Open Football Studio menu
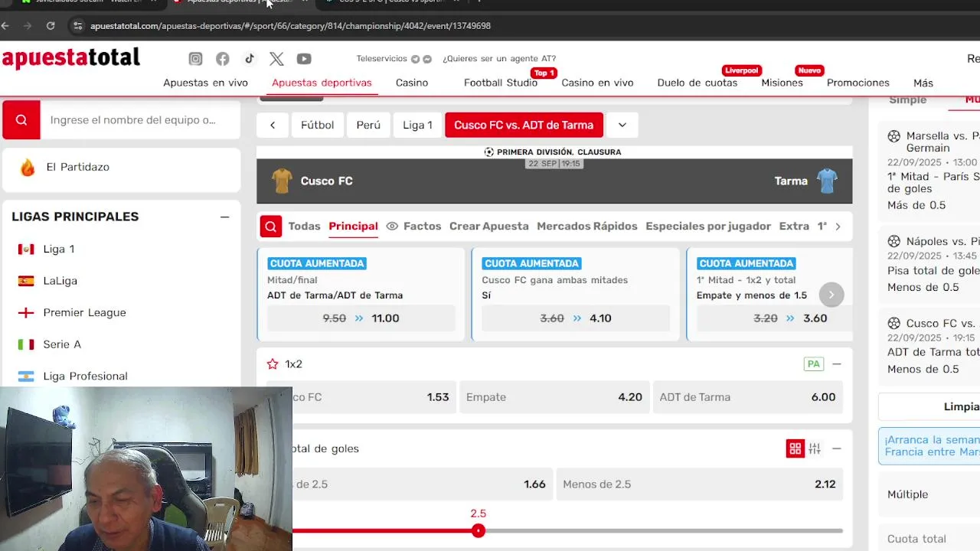 tap(501, 83)
